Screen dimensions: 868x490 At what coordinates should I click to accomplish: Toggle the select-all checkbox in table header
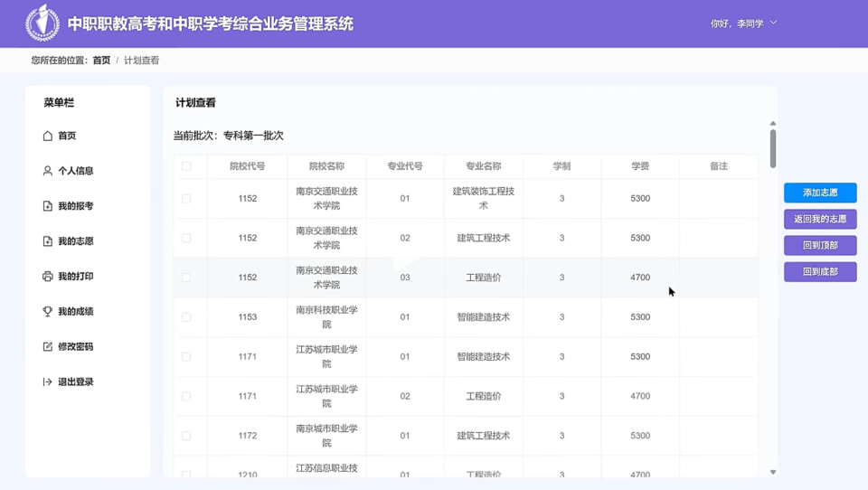click(186, 166)
